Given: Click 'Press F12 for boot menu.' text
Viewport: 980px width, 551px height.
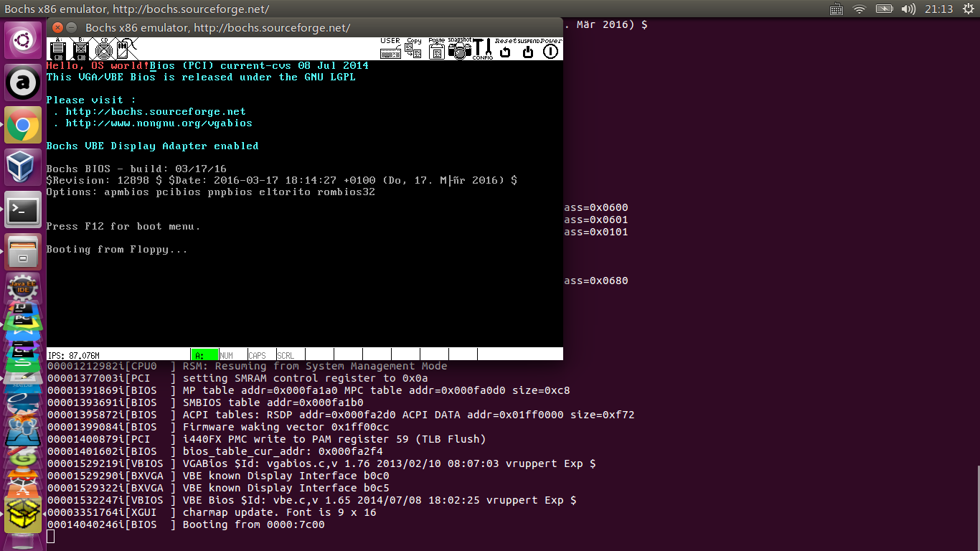Looking at the screenshot, I should [x=123, y=226].
